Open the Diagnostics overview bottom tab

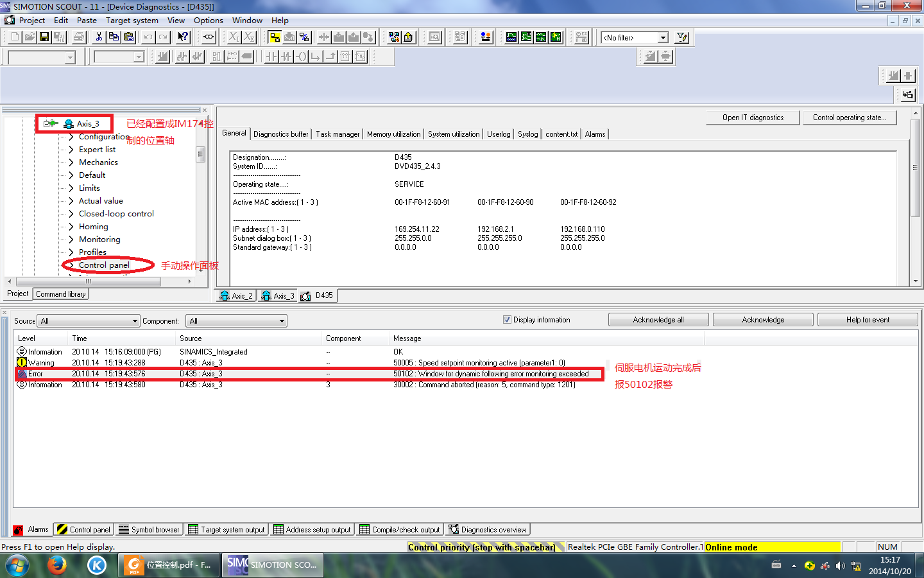[488, 530]
